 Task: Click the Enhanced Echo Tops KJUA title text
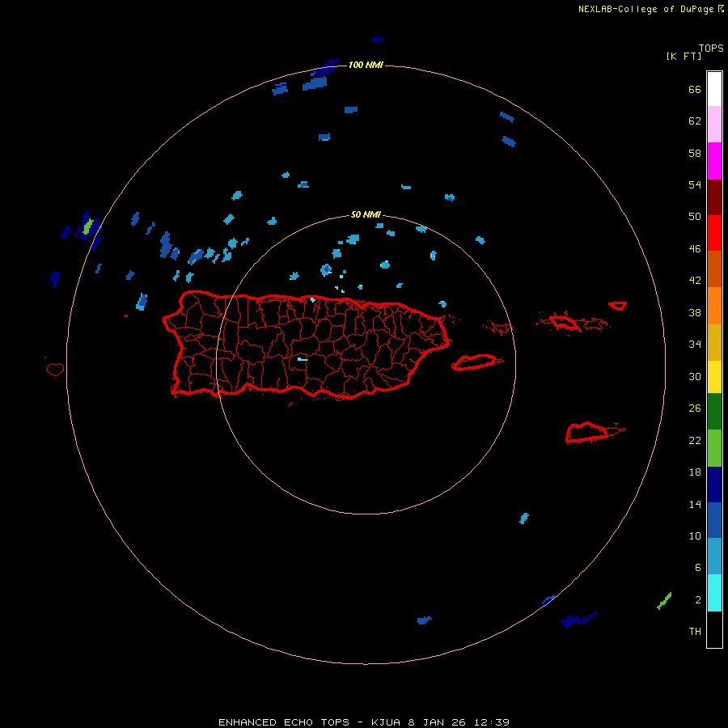point(364,722)
